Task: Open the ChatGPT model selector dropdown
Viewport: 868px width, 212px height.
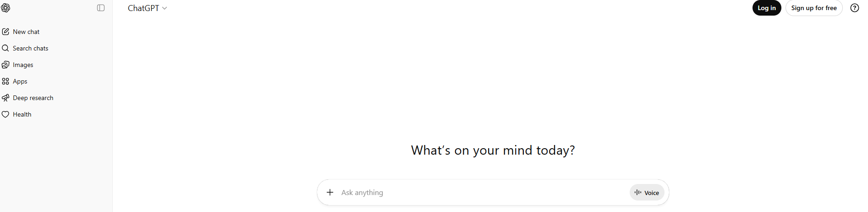Action: pyautogui.click(x=143, y=8)
